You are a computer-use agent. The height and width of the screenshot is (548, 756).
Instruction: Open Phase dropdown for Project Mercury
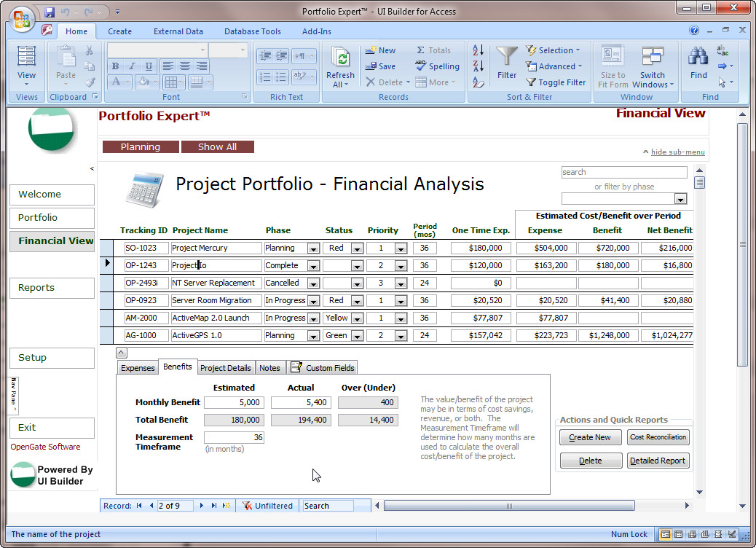click(313, 248)
